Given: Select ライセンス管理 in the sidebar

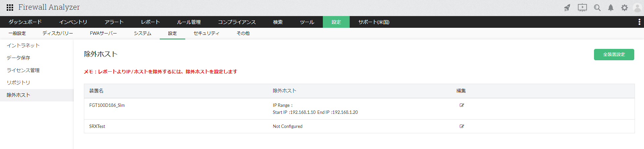Looking at the screenshot, I should tap(23, 70).
